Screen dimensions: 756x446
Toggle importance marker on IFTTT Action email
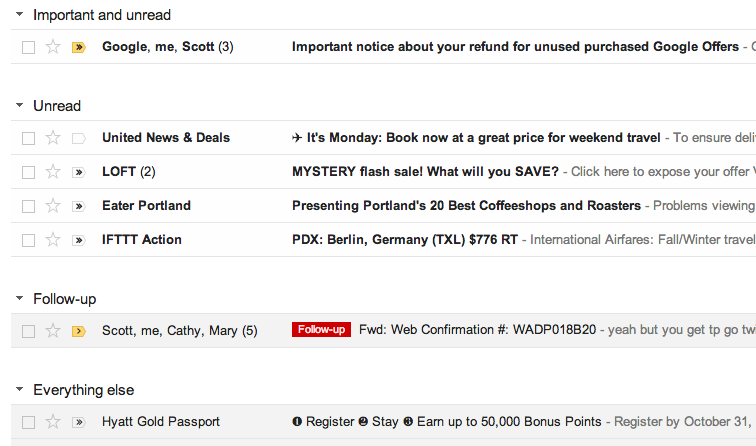click(x=79, y=240)
